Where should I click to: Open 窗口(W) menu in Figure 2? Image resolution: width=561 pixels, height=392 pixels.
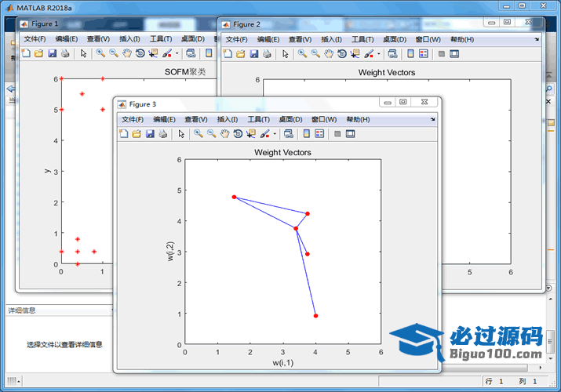tap(428, 39)
